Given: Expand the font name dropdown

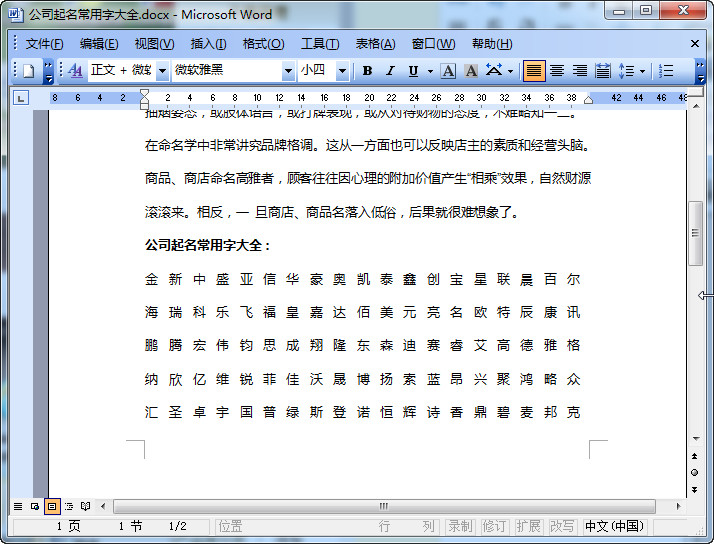Looking at the screenshot, I should [288, 71].
